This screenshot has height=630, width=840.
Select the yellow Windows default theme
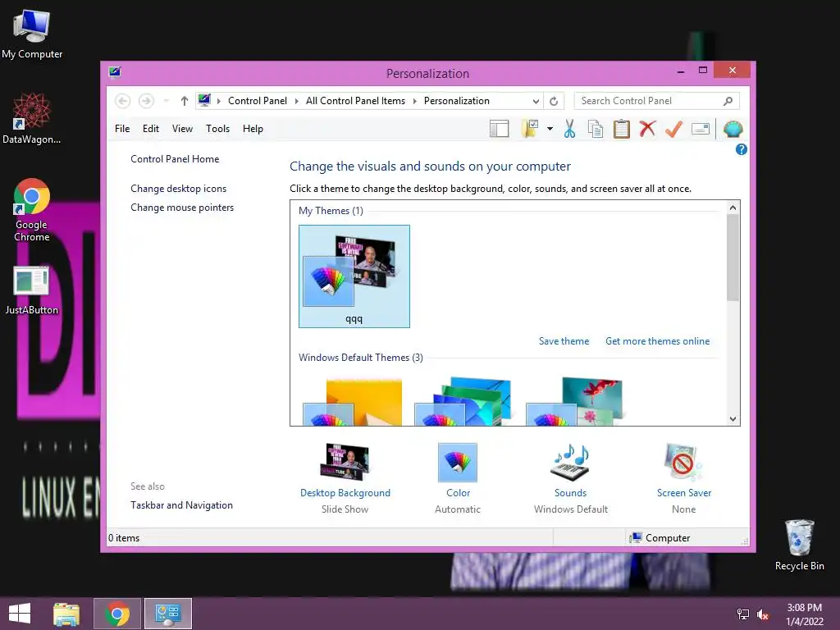[x=353, y=402]
